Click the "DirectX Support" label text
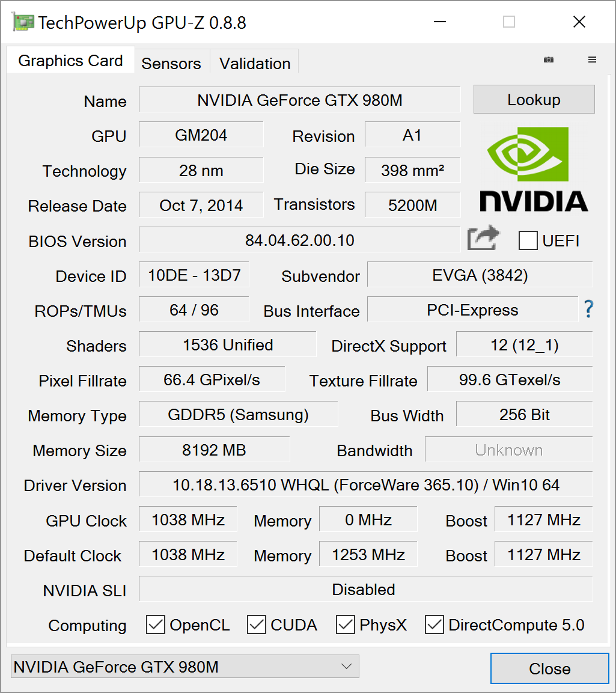The height and width of the screenshot is (693, 616). click(389, 346)
